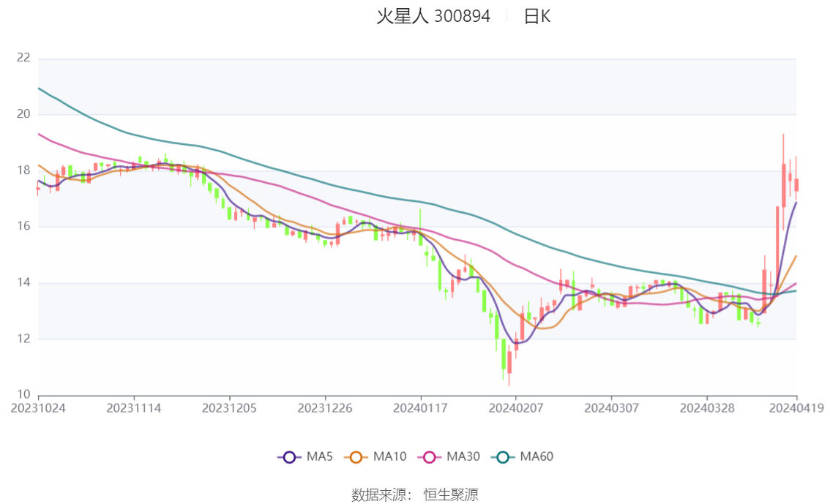The height and width of the screenshot is (504, 830).
Task: Toggle the MA60 teal legend circle
Action: (503, 457)
